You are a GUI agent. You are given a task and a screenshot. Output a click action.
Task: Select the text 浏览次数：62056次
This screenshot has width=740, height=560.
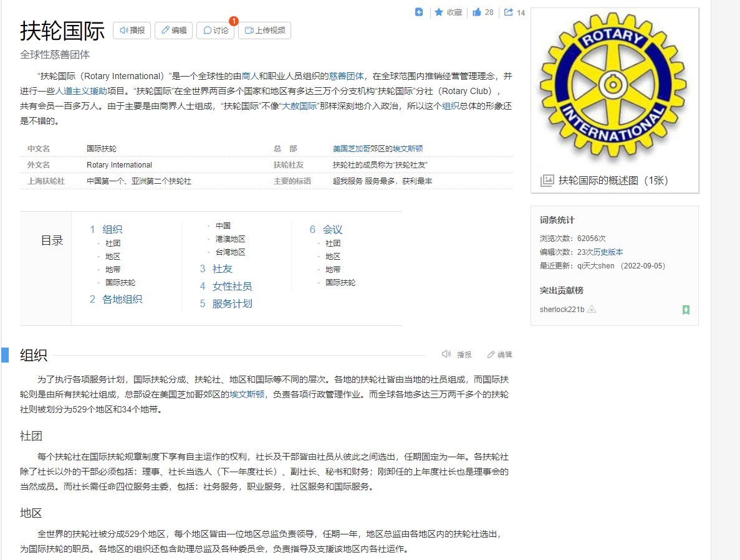[x=572, y=239]
